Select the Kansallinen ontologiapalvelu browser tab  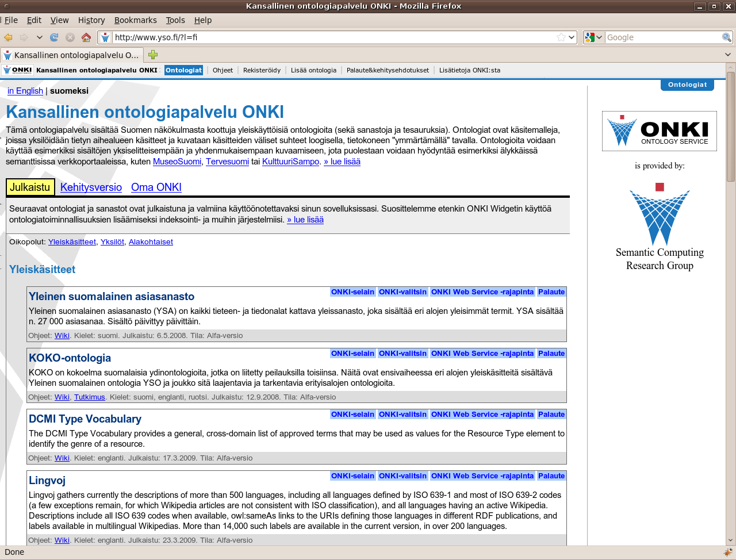[x=71, y=55]
